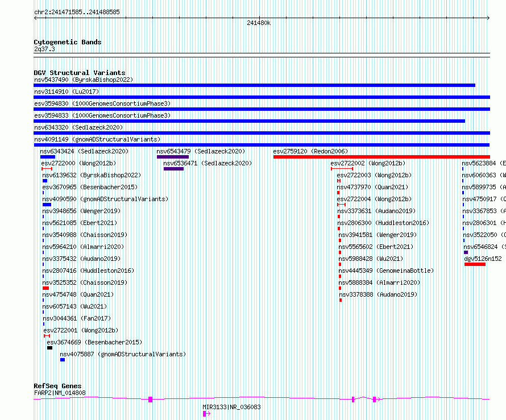Click nsv2806300 (Huddleston2016) label
The width and height of the screenshot is (506, 420).
383,223
